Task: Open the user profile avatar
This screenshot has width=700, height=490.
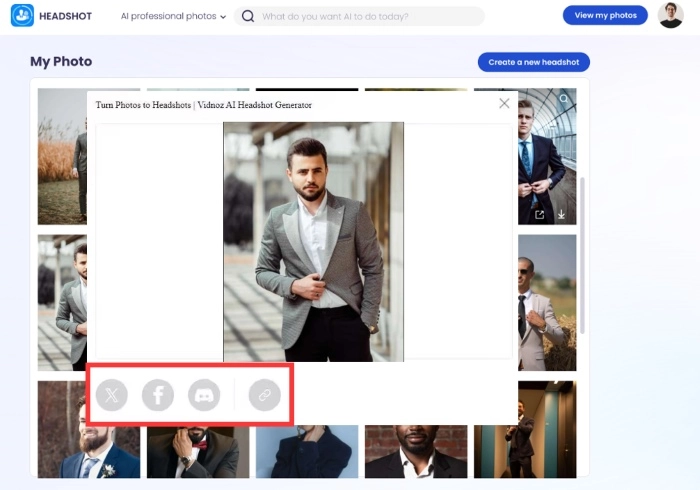Action: point(670,15)
